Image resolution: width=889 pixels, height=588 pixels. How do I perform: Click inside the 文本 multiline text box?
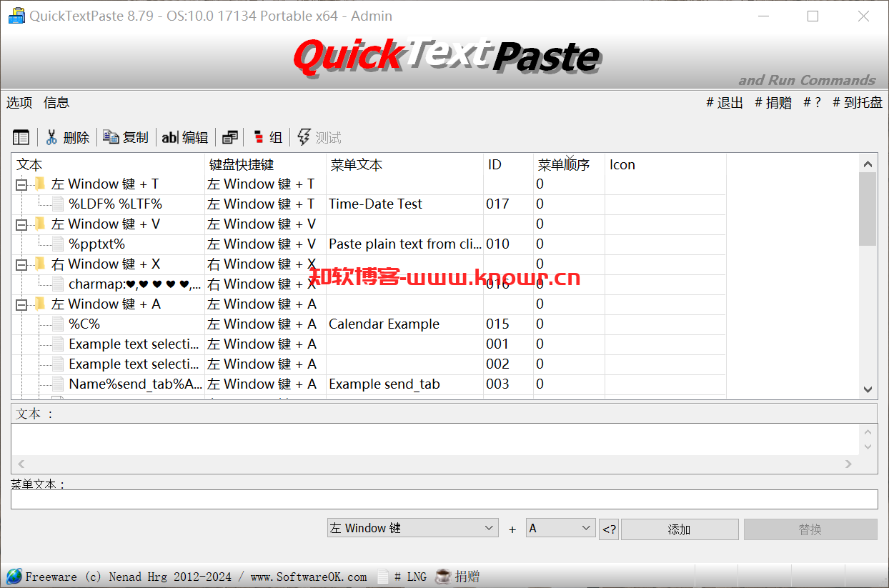click(x=435, y=439)
